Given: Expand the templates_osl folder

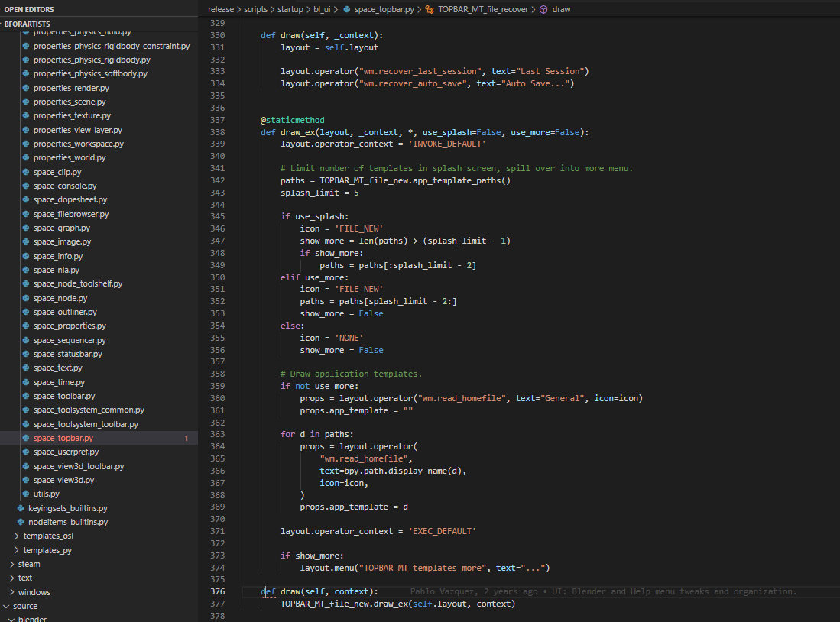Looking at the screenshot, I should pos(17,536).
